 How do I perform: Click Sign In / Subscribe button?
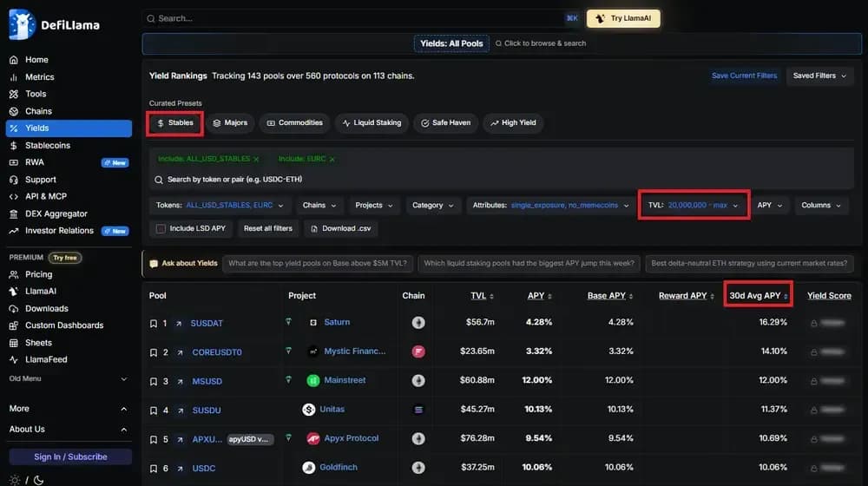point(70,456)
